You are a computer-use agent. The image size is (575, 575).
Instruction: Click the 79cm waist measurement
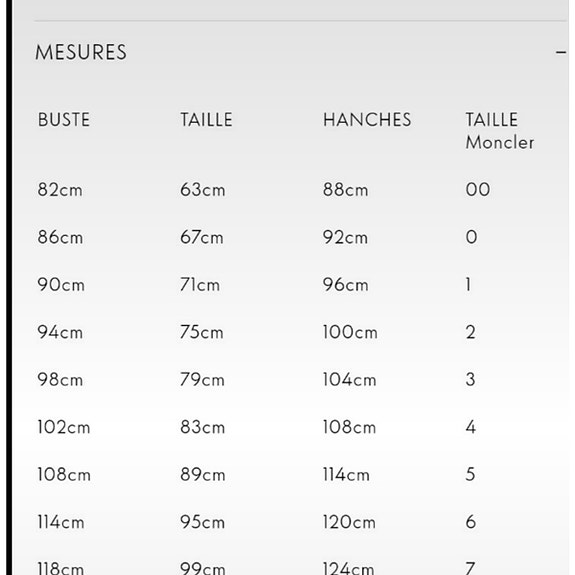coord(202,380)
